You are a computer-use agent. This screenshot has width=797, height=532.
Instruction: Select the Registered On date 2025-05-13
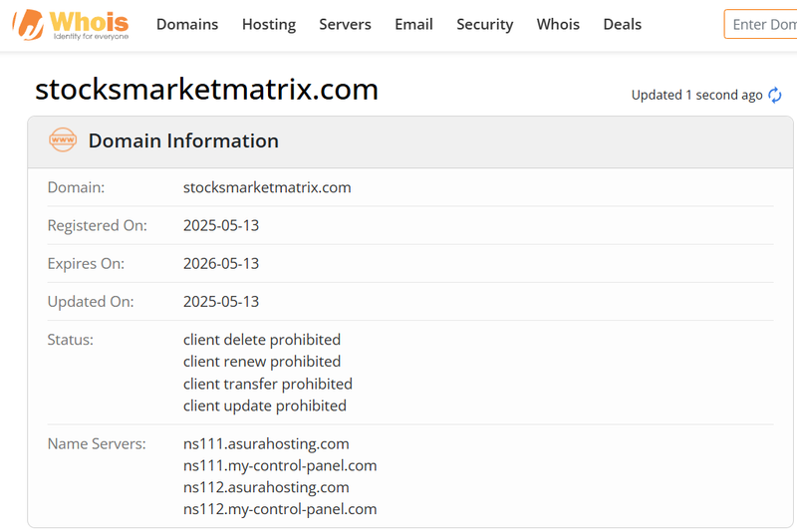coord(221,225)
